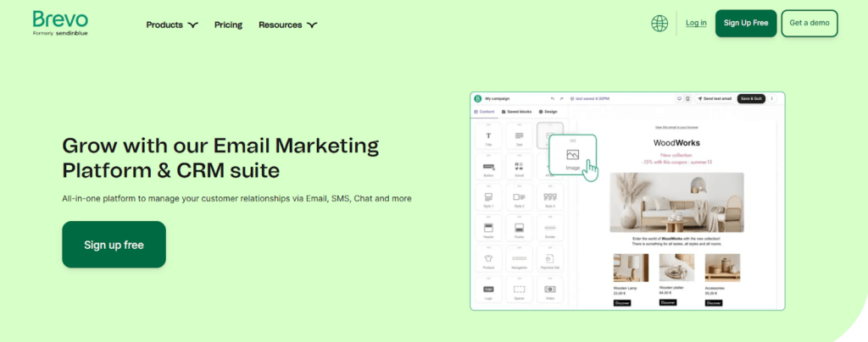Open the Pricing page
The width and height of the screenshot is (868, 342).
click(229, 25)
